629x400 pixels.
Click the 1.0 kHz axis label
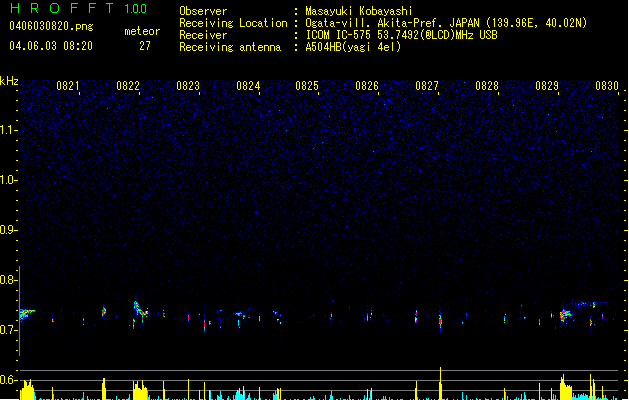click(9, 180)
